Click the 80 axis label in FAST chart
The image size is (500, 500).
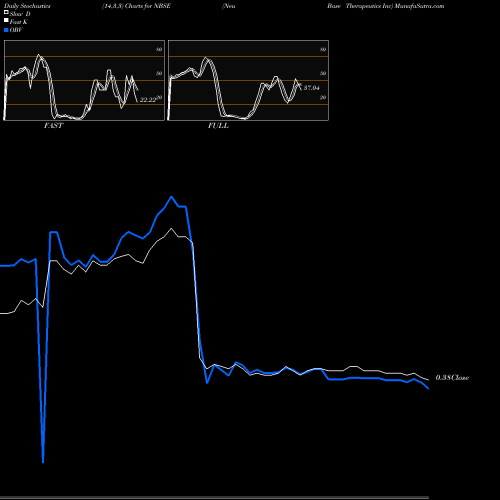point(159,49)
